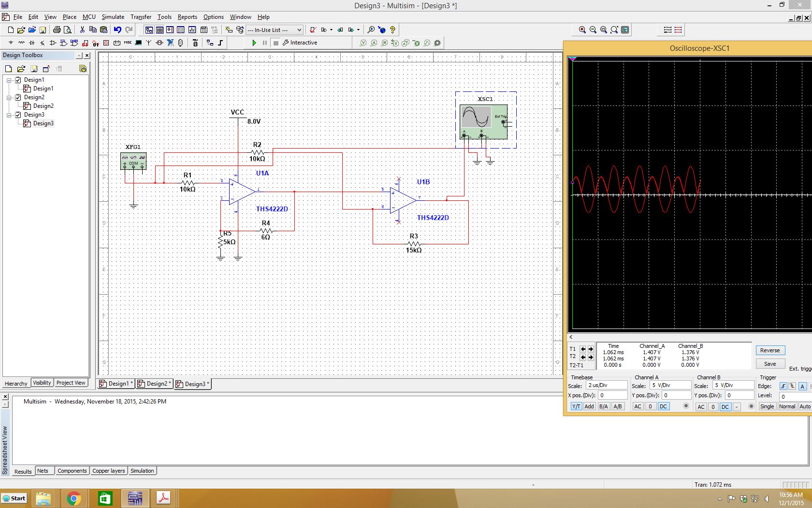812x508 pixels.
Task: Move cursor T1 to the right
Action: 591,349
